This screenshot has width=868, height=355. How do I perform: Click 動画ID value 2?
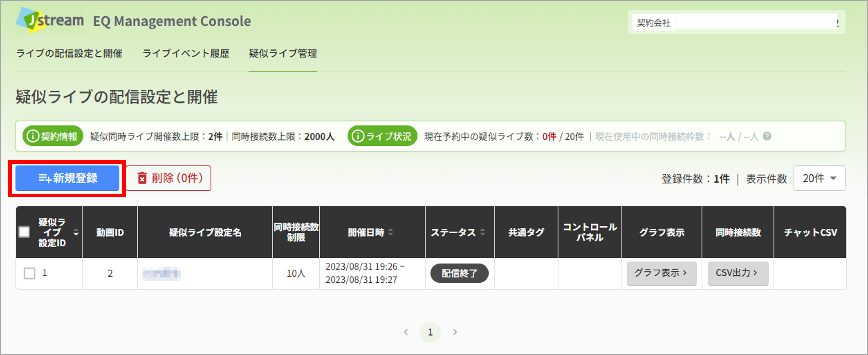[x=110, y=273]
